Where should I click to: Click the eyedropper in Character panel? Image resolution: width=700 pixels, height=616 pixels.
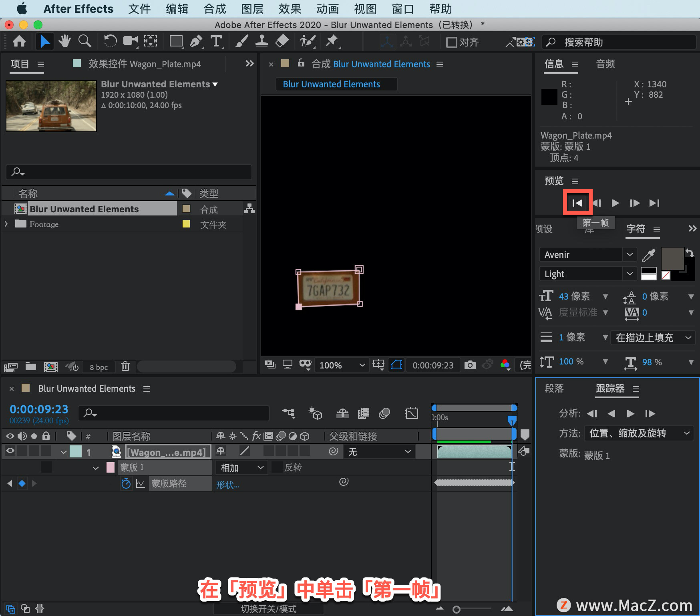648,255
